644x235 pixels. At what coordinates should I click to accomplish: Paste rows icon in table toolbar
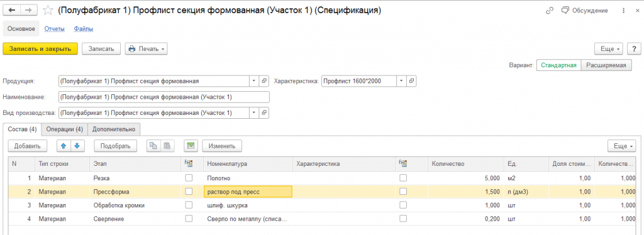tap(167, 146)
